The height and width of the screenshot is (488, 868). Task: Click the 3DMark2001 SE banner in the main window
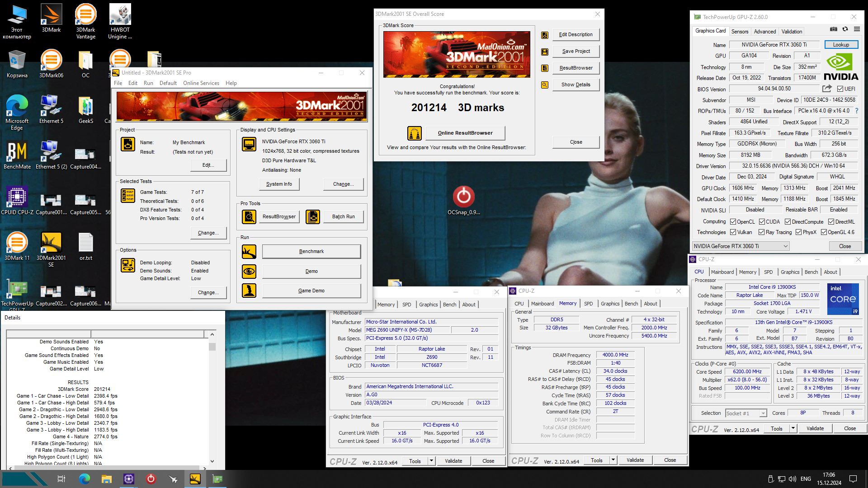[242, 107]
